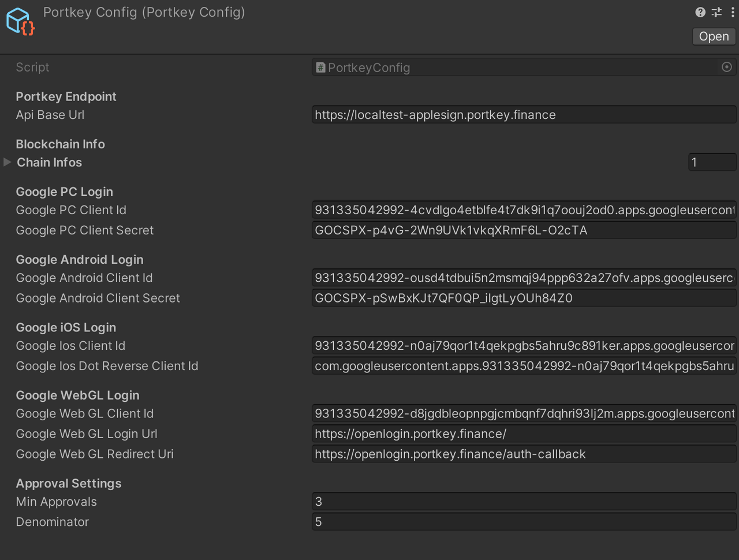The width and height of the screenshot is (739, 560).
Task: Click the Google Android Client Id field
Action: point(524,278)
